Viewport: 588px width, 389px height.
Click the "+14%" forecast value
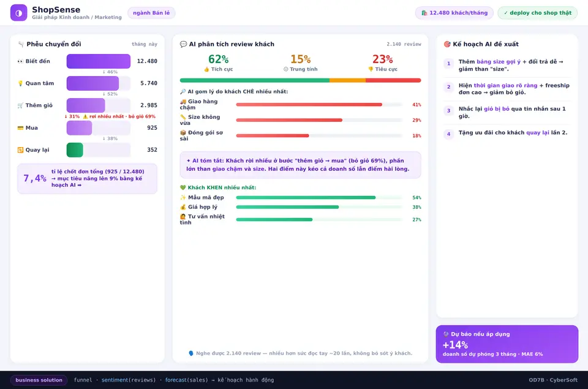coord(455,345)
